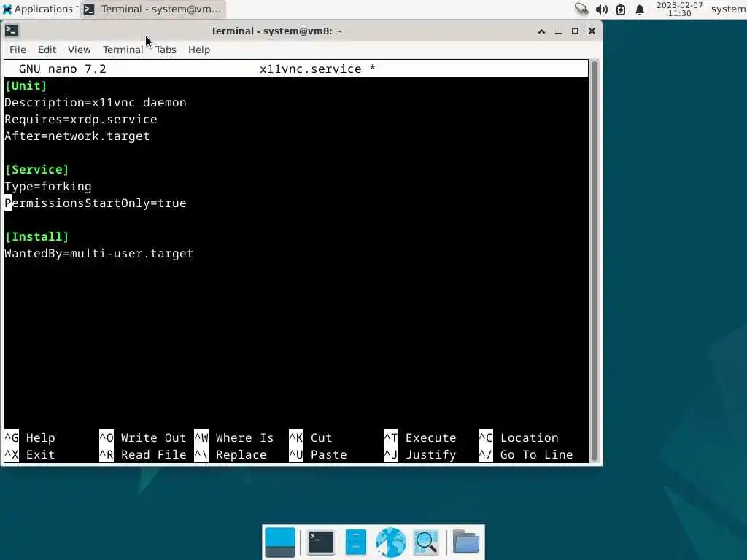
Task: Open the File menu
Action: tap(18, 50)
